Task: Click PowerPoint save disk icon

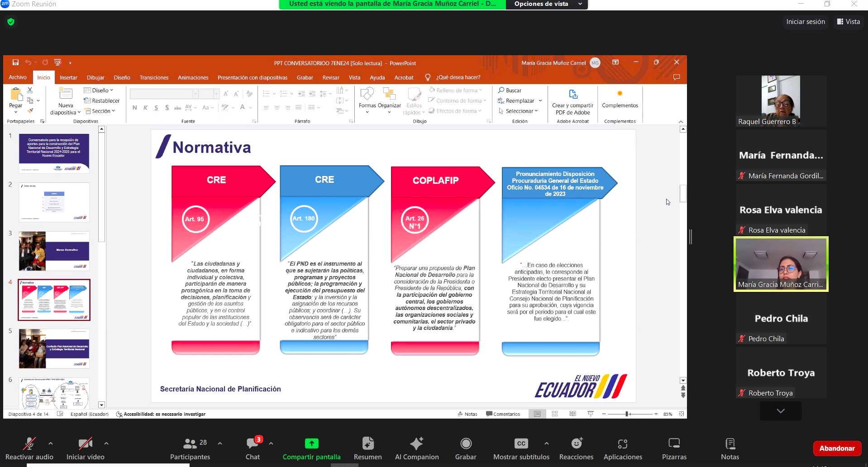Action: point(15,62)
